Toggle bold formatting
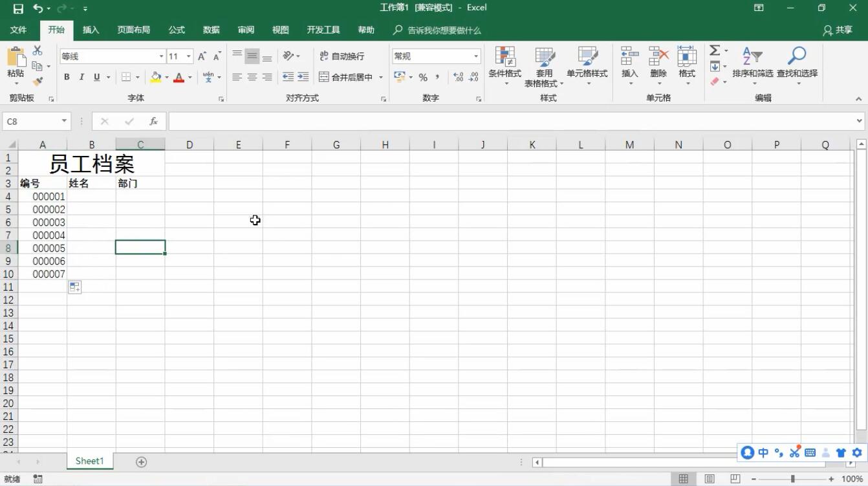The height and width of the screenshot is (486, 868). pos(67,77)
